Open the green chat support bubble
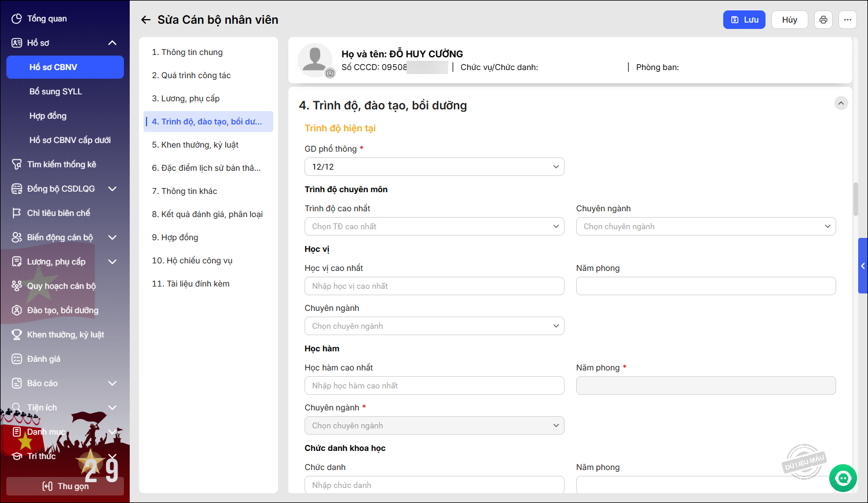Screen dimensions: 868x503 (843, 478)
